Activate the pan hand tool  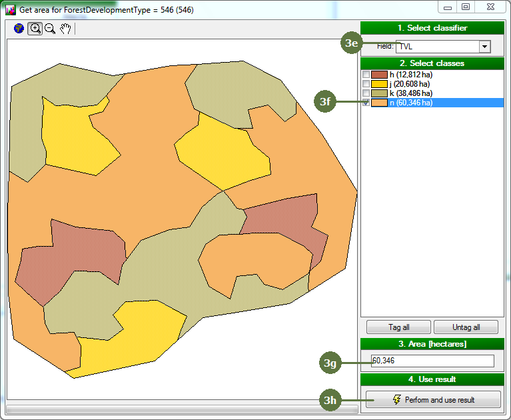[65, 29]
